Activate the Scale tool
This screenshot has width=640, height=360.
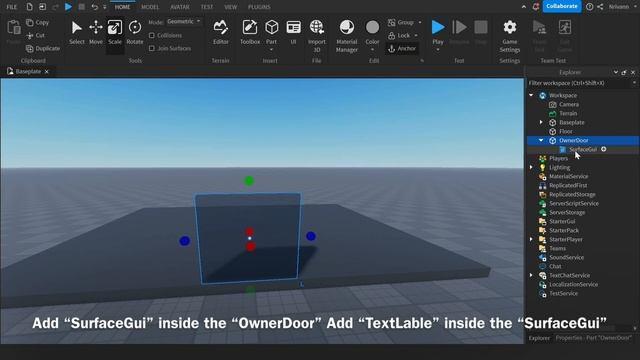coord(115,32)
